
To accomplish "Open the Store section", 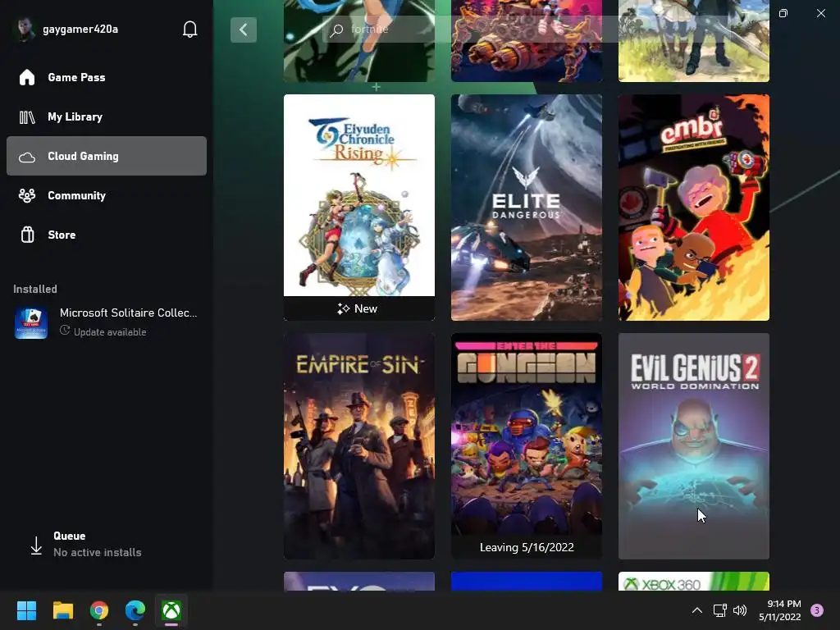I will click(x=107, y=235).
